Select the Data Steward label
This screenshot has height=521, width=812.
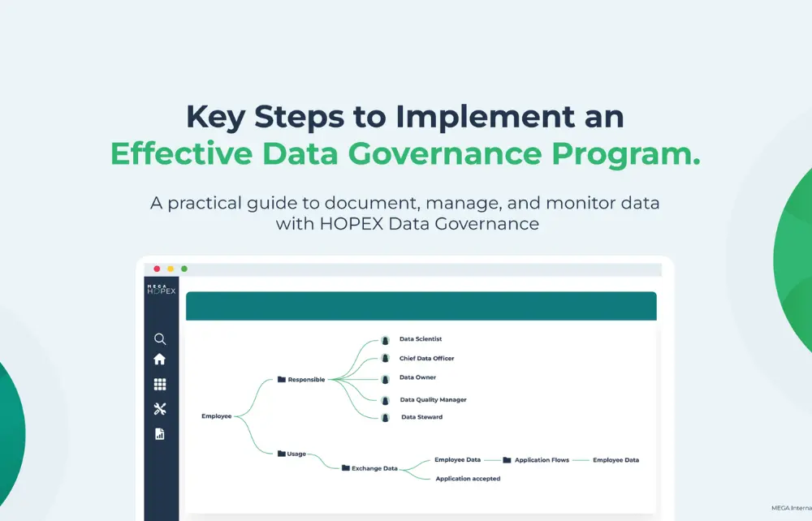[422, 417]
